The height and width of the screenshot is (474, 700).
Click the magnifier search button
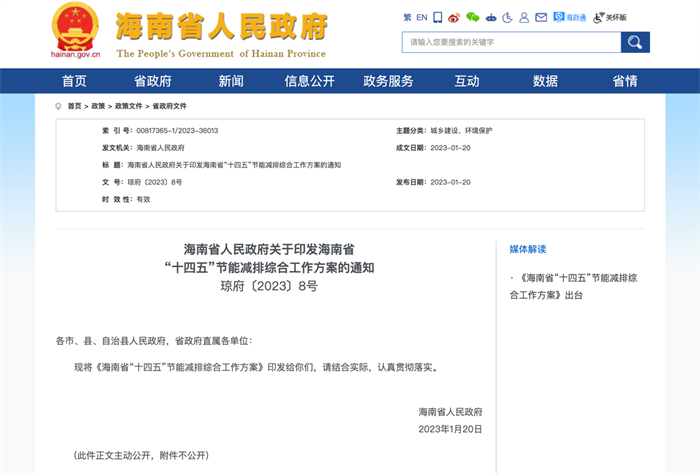click(x=635, y=42)
